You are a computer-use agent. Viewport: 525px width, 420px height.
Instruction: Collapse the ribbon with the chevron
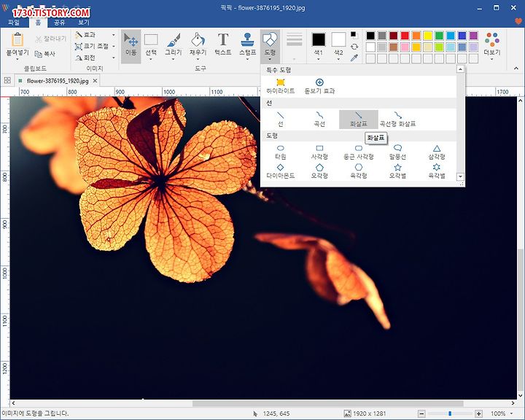click(516, 69)
